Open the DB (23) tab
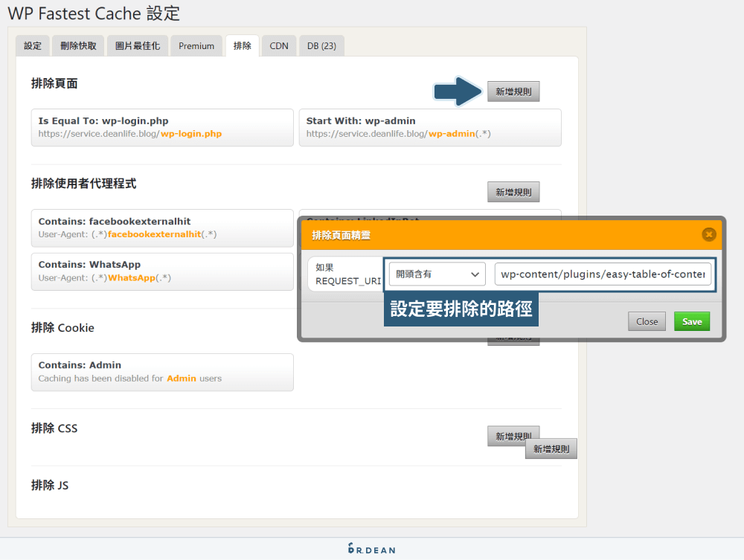744x560 pixels. click(321, 45)
